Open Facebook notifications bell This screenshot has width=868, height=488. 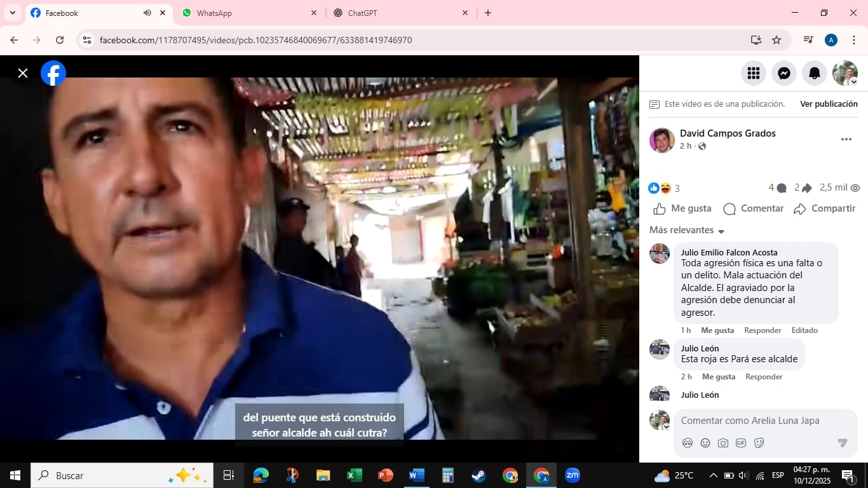point(814,73)
